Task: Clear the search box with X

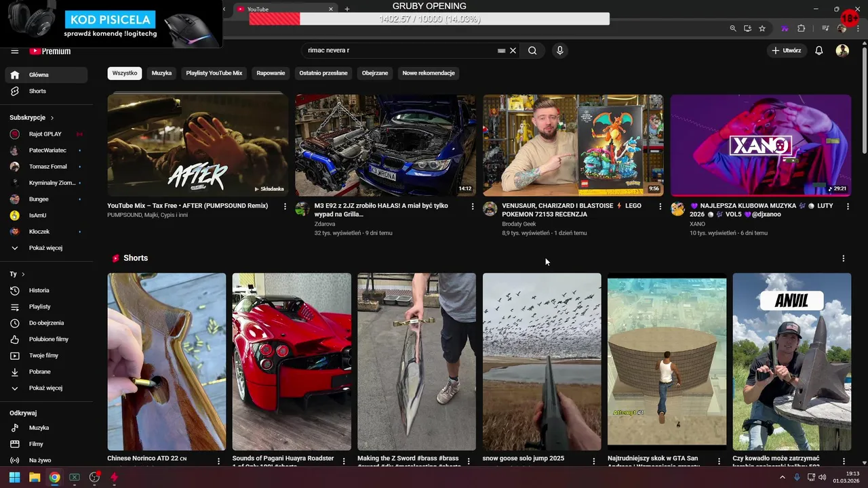Action: coord(513,50)
